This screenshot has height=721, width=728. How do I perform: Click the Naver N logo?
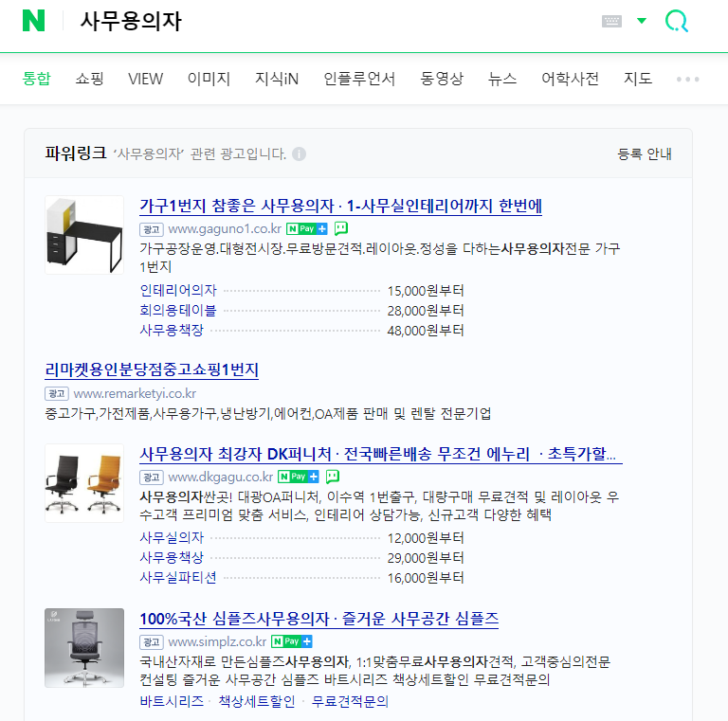(x=33, y=21)
